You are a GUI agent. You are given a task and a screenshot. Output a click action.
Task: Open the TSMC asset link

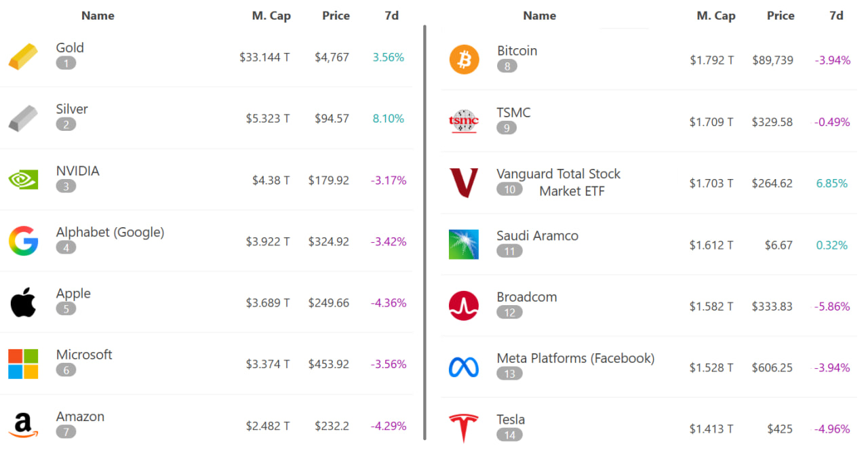click(513, 113)
